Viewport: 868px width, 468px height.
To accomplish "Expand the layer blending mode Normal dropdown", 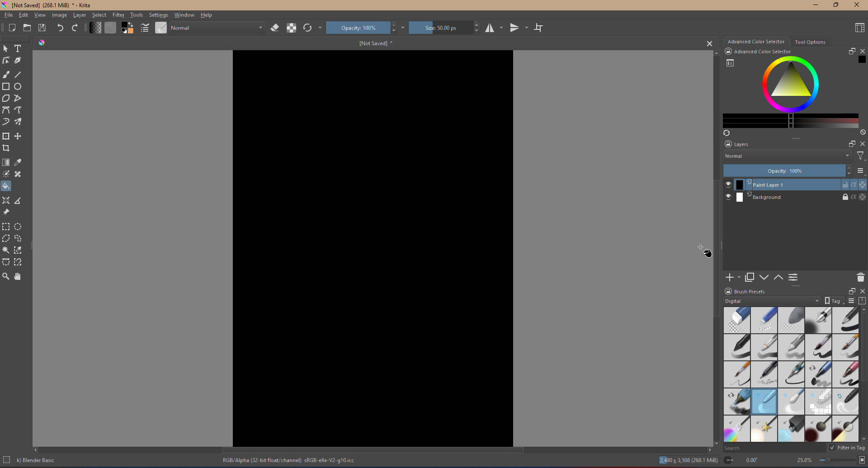I will click(x=787, y=156).
